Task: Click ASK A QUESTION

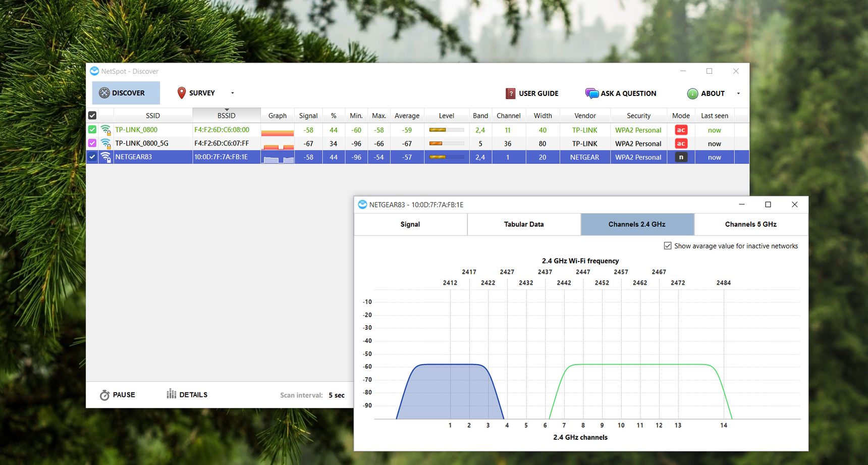Action: pos(621,93)
